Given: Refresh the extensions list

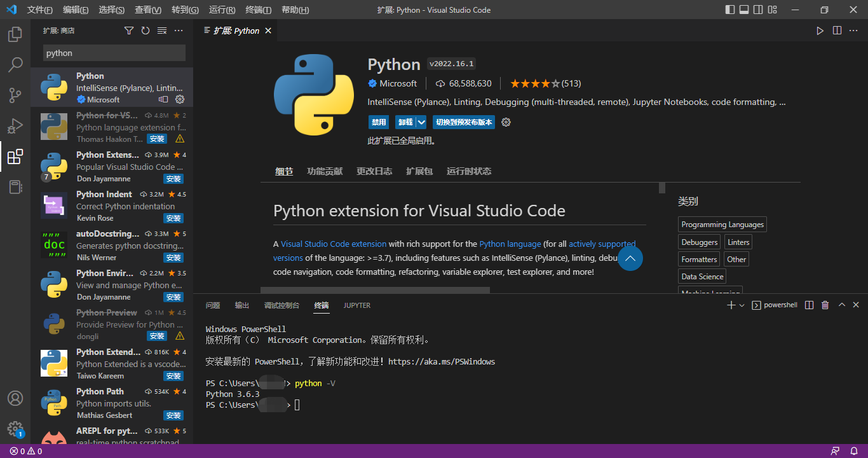Looking at the screenshot, I should pos(146,31).
